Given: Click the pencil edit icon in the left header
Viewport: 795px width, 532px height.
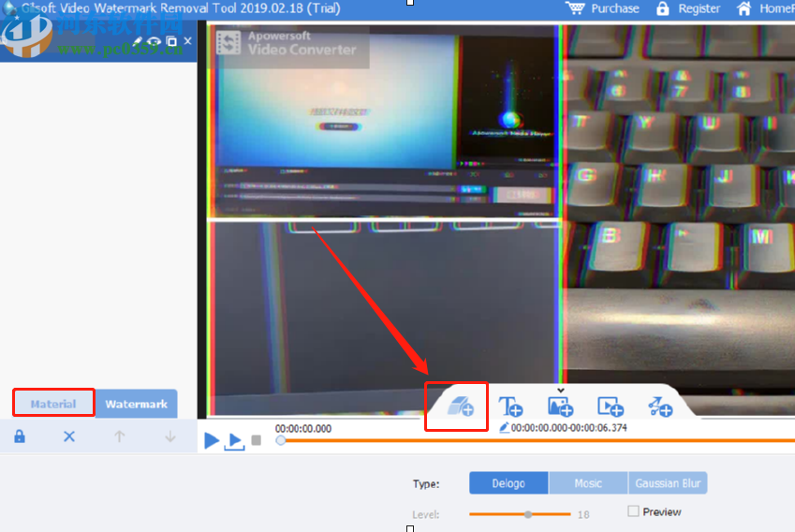Looking at the screenshot, I should point(138,41).
